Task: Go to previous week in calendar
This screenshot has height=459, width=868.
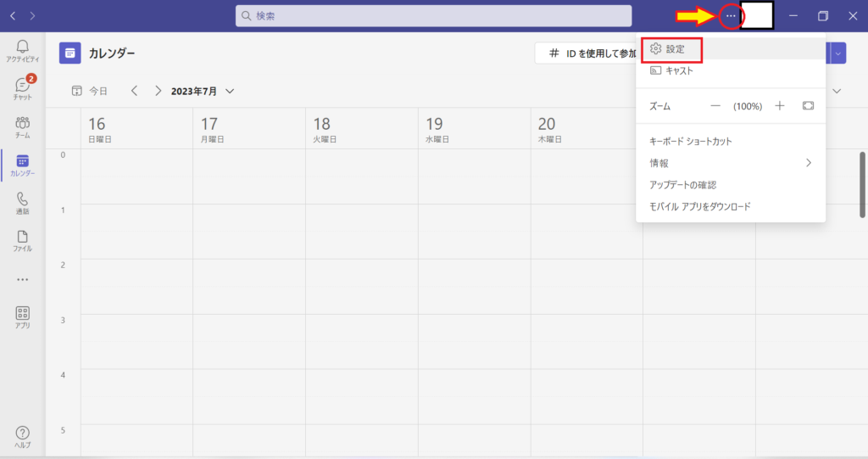Action: coord(134,91)
